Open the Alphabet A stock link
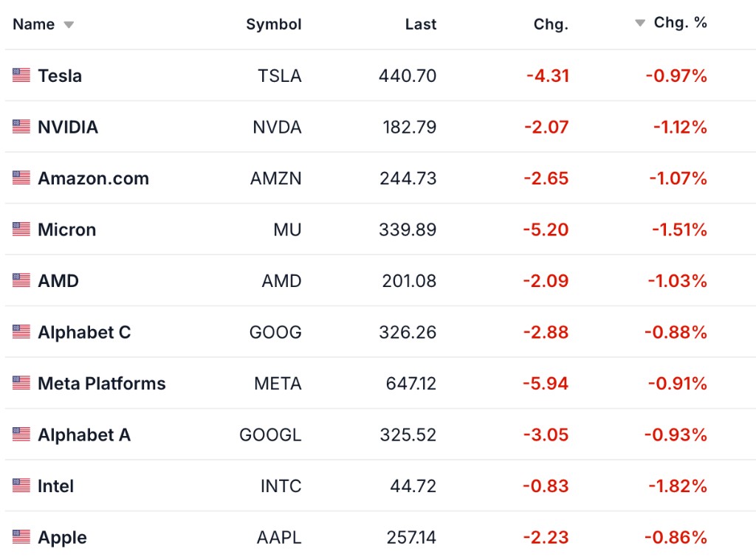 [84, 435]
